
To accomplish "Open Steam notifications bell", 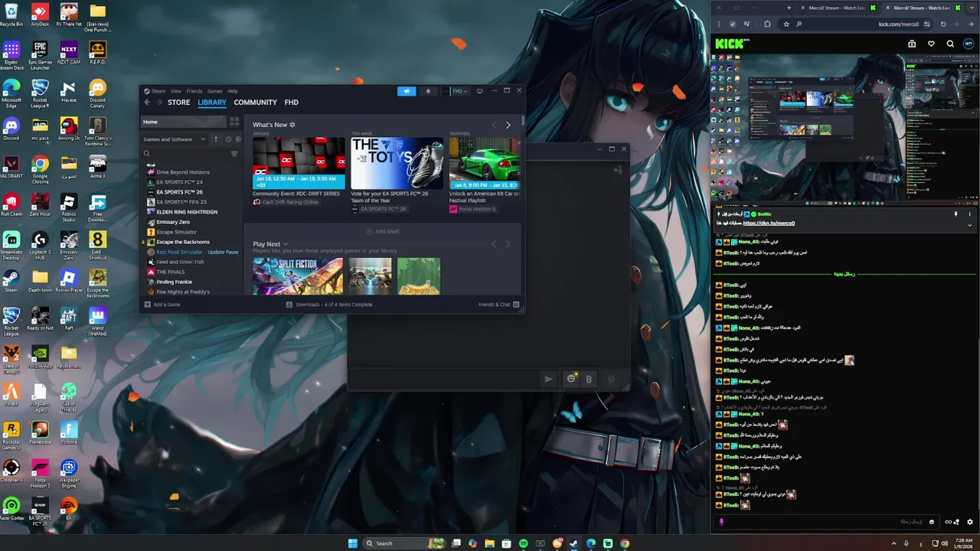I will (x=428, y=91).
